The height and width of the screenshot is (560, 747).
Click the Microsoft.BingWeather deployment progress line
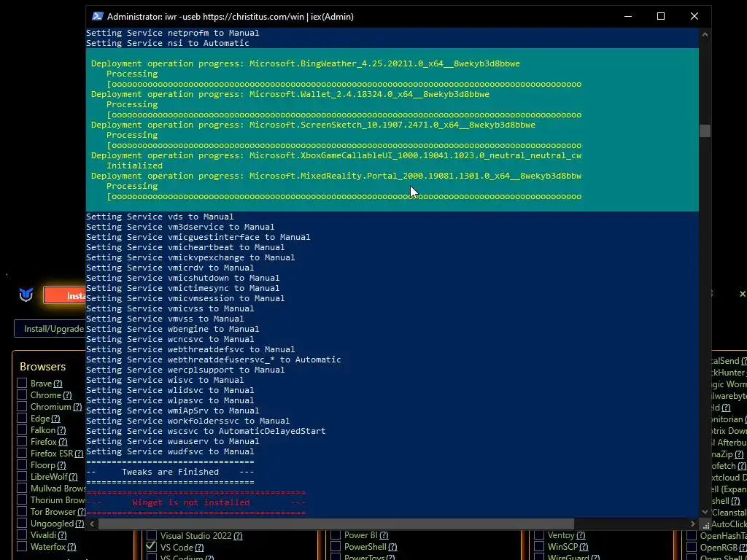[306, 63]
